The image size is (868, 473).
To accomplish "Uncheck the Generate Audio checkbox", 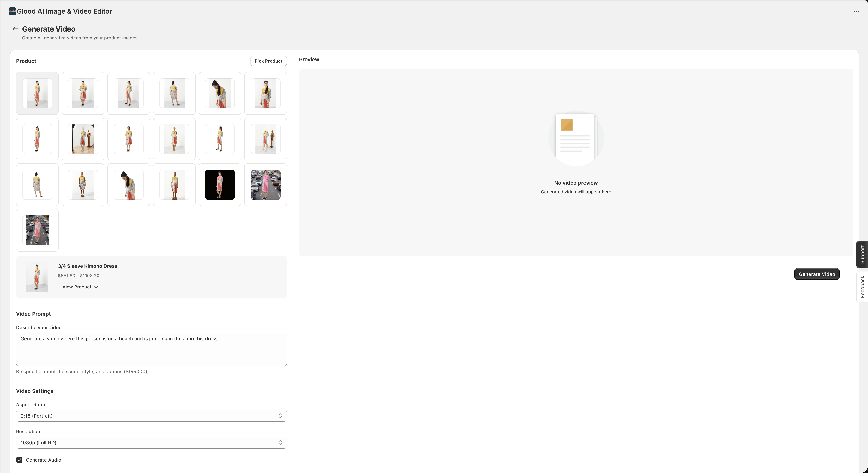I will click(x=20, y=460).
